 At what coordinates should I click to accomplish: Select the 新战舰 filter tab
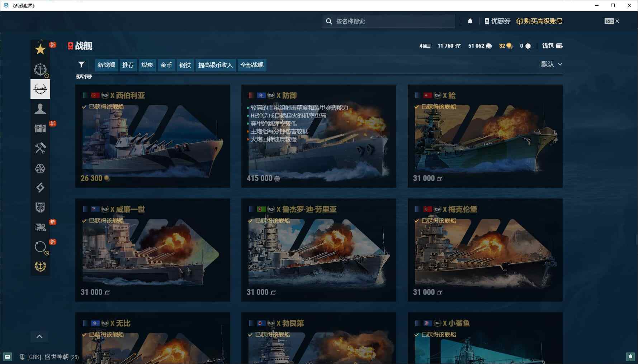pyautogui.click(x=106, y=65)
